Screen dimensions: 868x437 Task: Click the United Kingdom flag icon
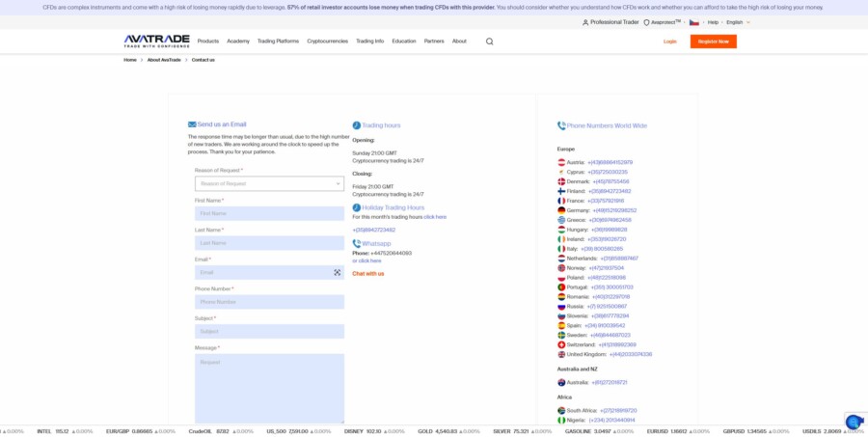pos(561,354)
